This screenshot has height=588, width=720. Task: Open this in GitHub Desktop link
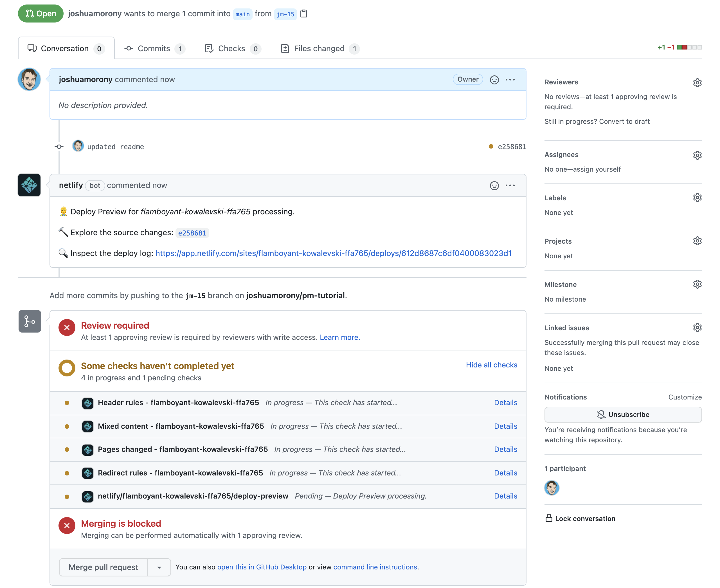pos(262,567)
